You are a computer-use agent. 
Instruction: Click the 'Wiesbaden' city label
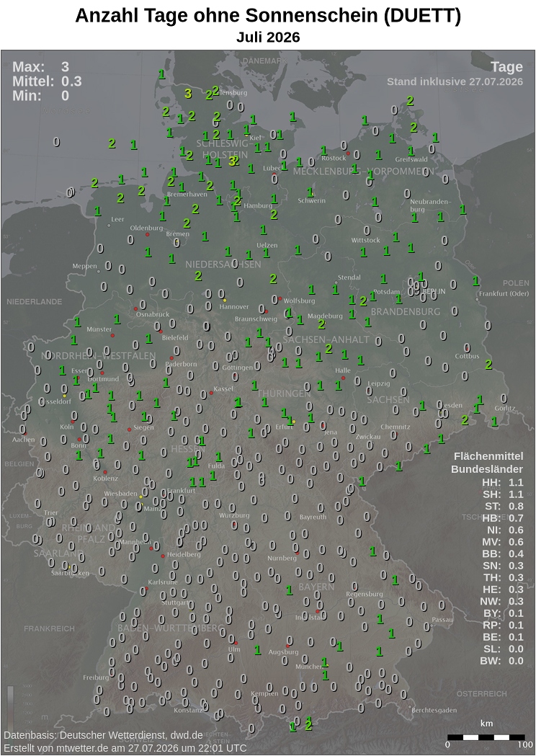(120, 494)
